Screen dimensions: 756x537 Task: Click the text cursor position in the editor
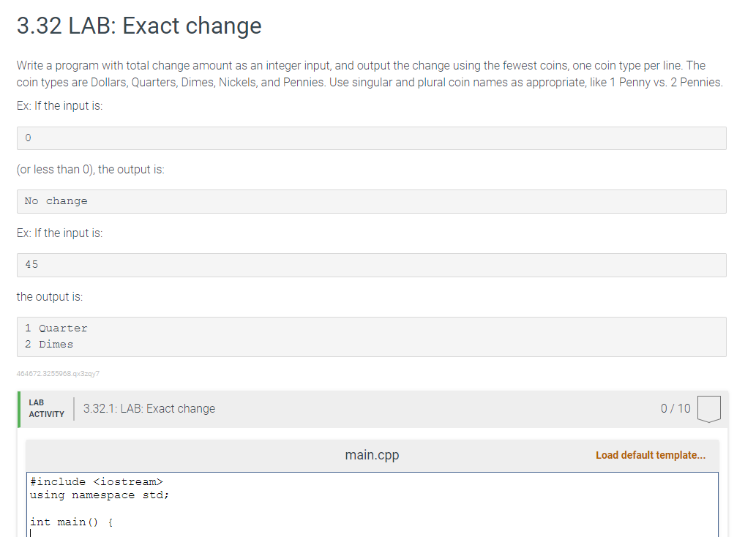click(x=31, y=532)
